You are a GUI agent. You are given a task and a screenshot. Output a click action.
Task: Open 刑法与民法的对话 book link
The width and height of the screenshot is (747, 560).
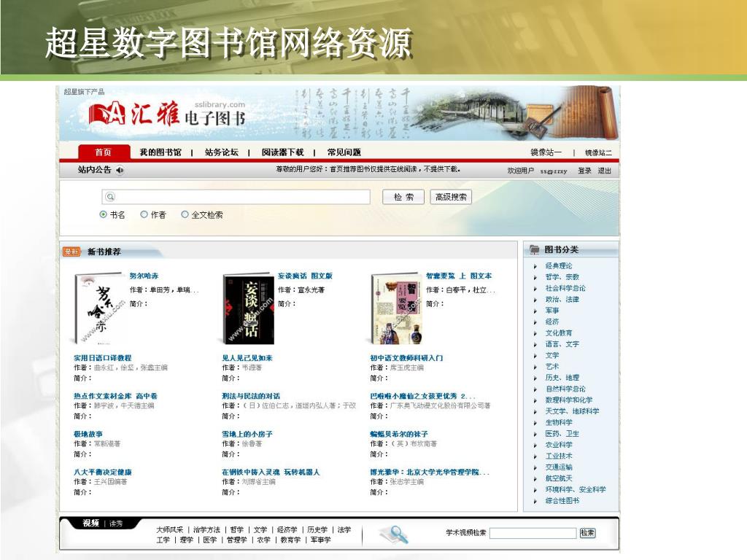click(251, 396)
